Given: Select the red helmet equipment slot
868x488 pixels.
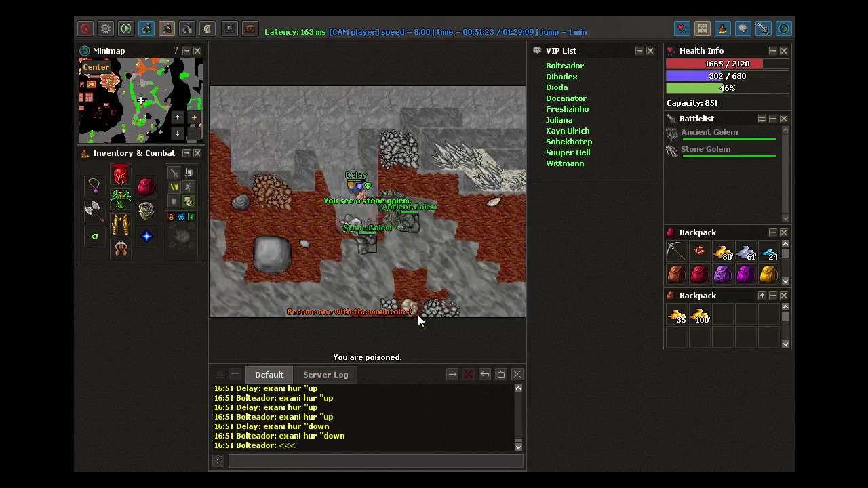Looking at the screenshot, I should tap(120, 175).
